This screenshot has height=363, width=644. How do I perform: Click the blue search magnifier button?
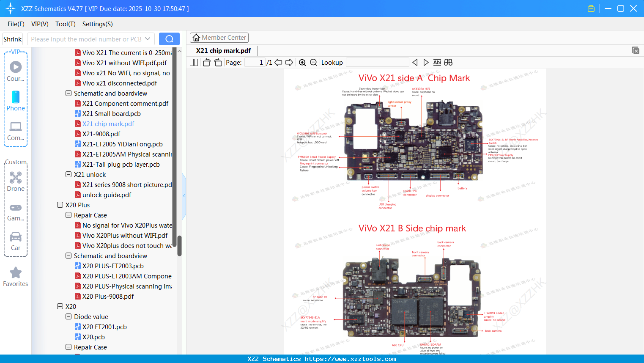click(169, 38)
